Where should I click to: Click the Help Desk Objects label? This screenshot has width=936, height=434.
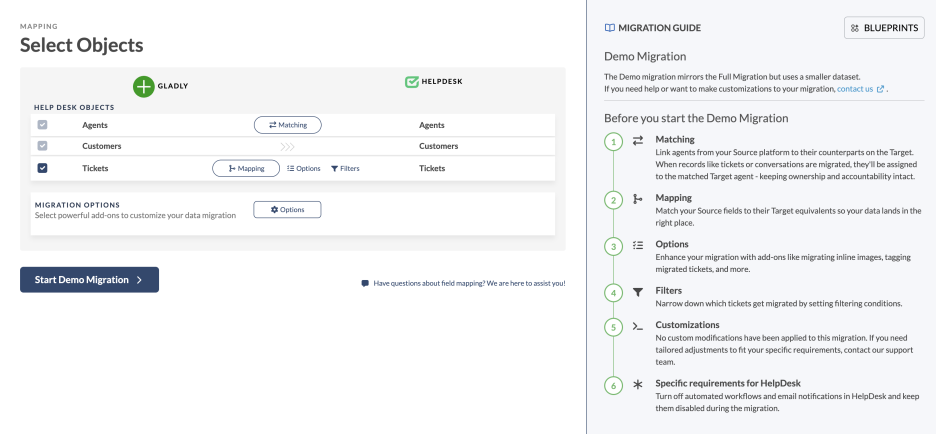click(74, 107)
